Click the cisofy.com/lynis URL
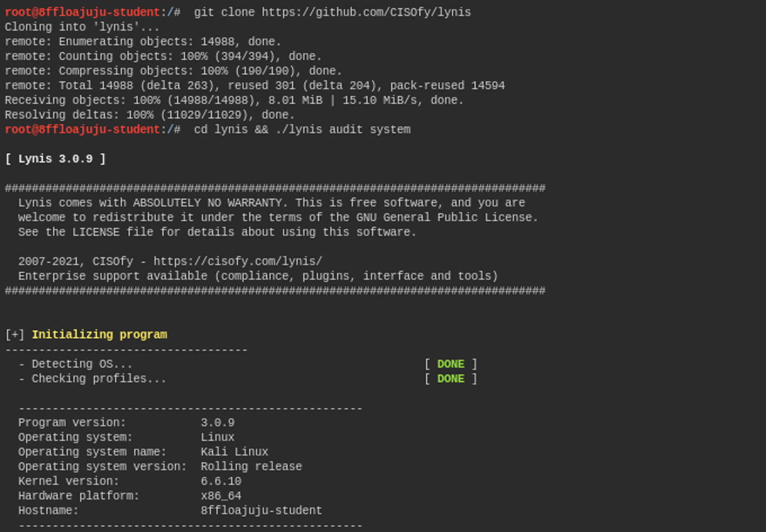This screenshot has width=766, height=532. tap(238, 261)
